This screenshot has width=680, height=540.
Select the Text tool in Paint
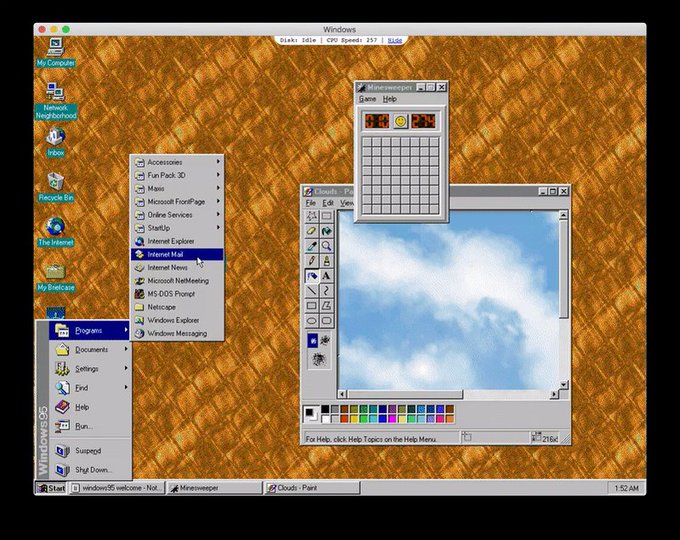pyautogui.click(x=327, y=276)
